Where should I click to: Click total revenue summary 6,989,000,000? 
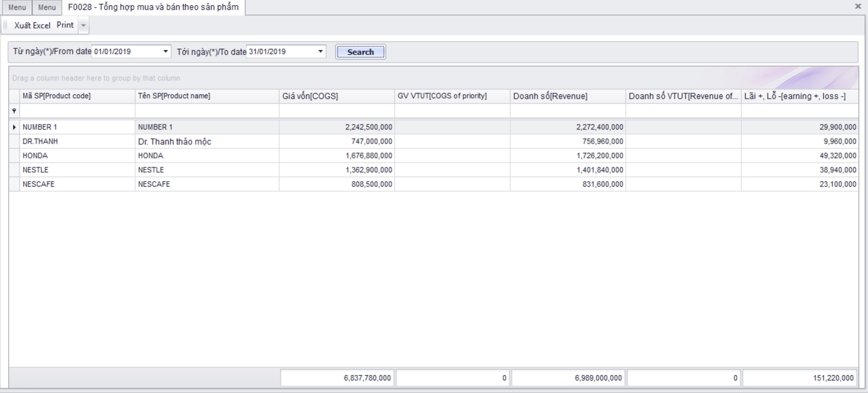(x=568, y=378)
